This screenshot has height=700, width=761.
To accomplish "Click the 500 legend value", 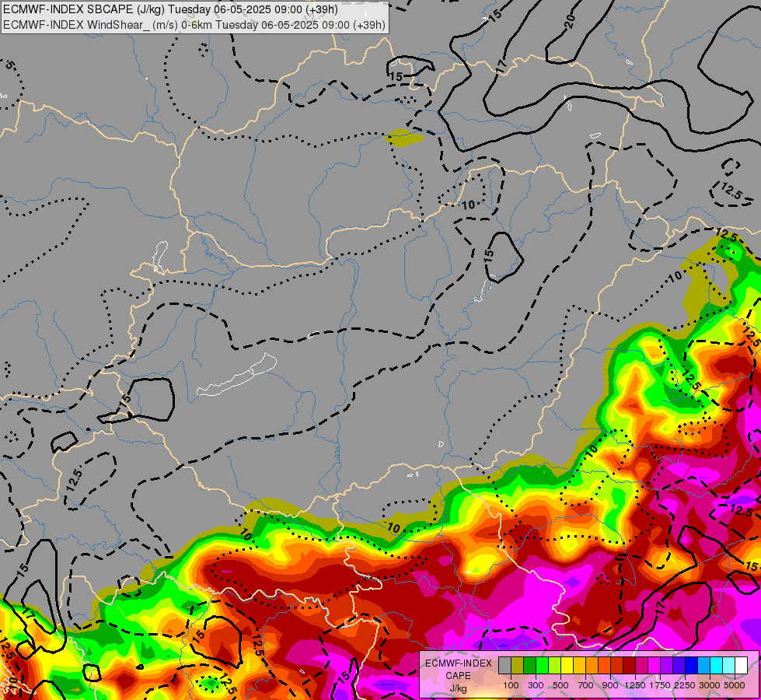I will click(560, 685).
